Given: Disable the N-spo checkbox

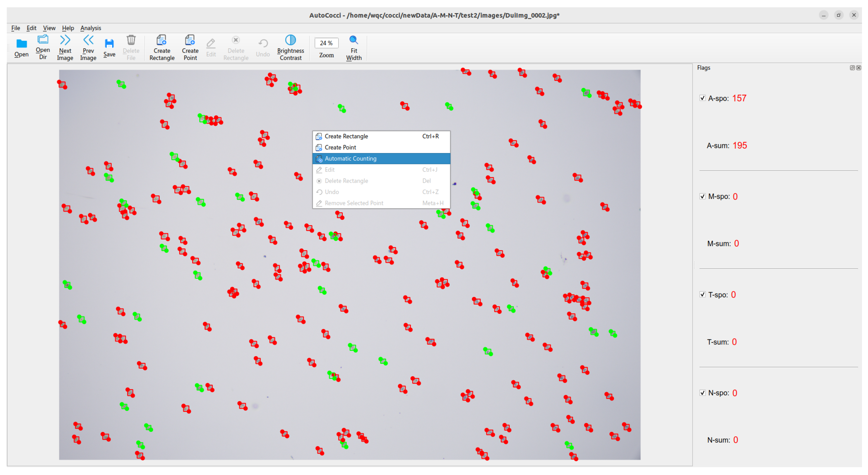Looking at the screenshot, I should [702, 393].
